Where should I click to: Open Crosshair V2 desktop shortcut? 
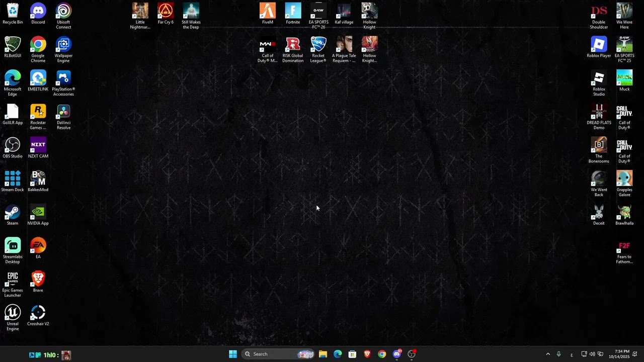click(x=38, y=316)
